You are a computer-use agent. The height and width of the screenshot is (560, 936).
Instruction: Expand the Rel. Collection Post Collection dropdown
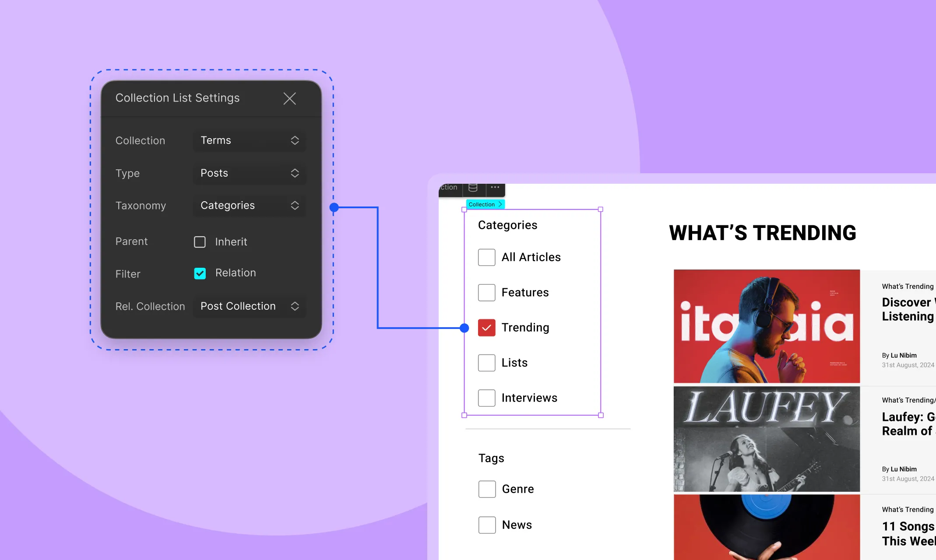click(x=294, y=306)
